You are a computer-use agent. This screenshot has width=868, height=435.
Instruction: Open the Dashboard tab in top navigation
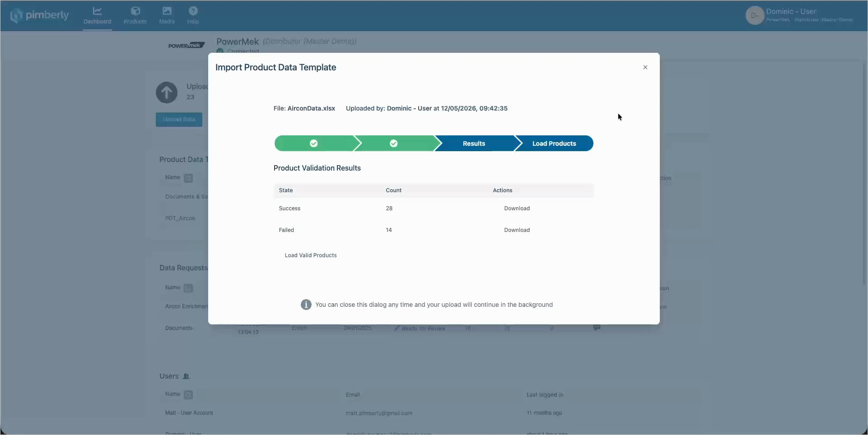97,16
